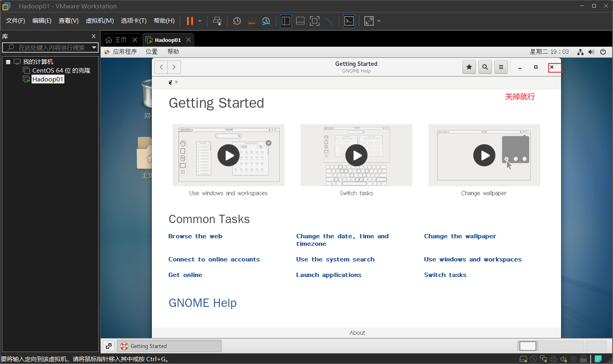613x364 pixels.
Task: Open the library search dropdown arrow
Action: 94,47
